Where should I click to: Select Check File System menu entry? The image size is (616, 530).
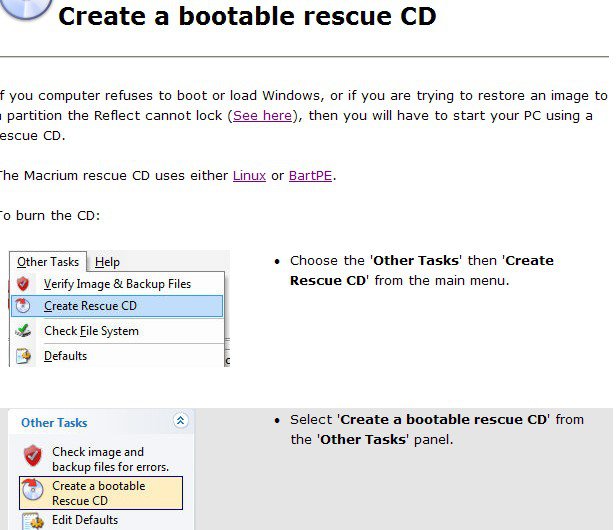pyautogui.click(x=117, y=331)
